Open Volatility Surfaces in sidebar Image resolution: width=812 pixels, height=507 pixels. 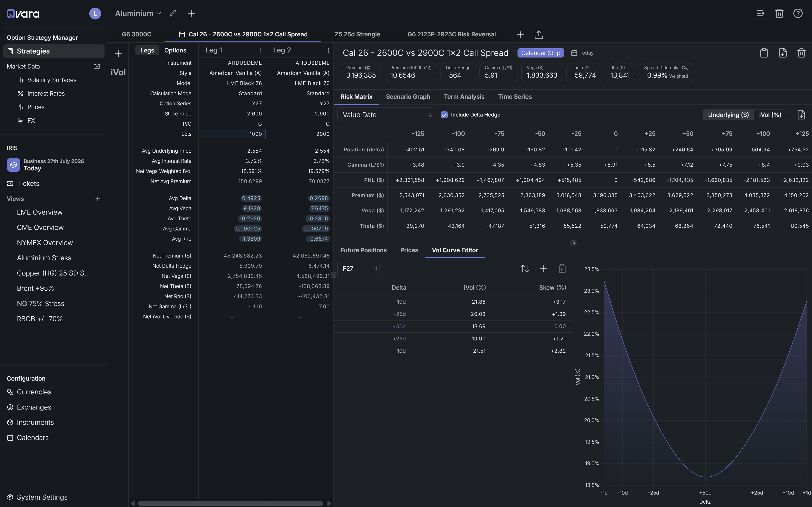pos(52,80)
